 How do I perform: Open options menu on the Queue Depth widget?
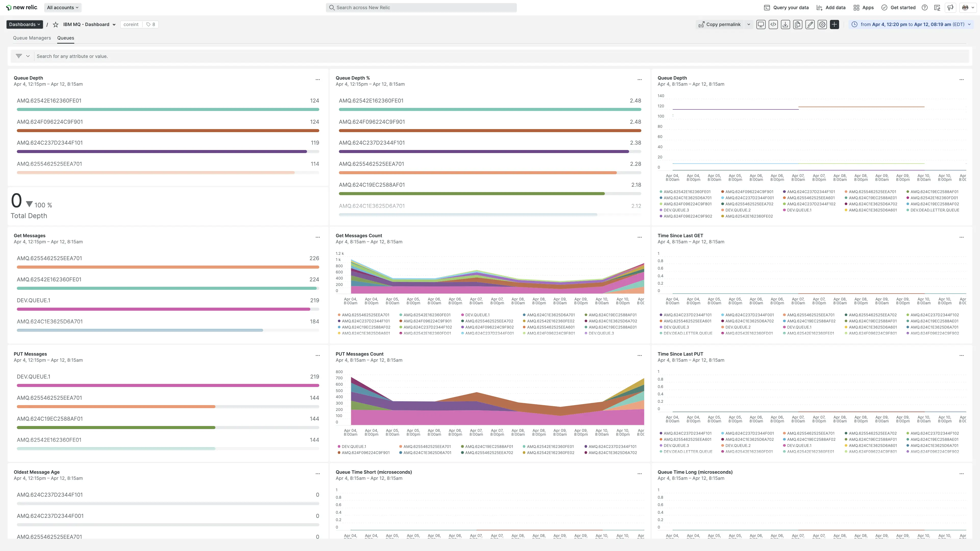click(318, 79)
